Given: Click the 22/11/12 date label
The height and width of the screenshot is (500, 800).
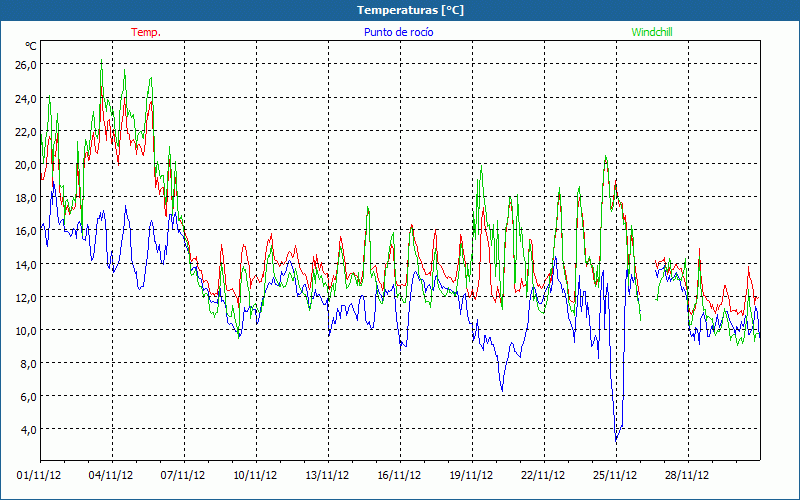Looking at the screenshot, I should 543,475.
